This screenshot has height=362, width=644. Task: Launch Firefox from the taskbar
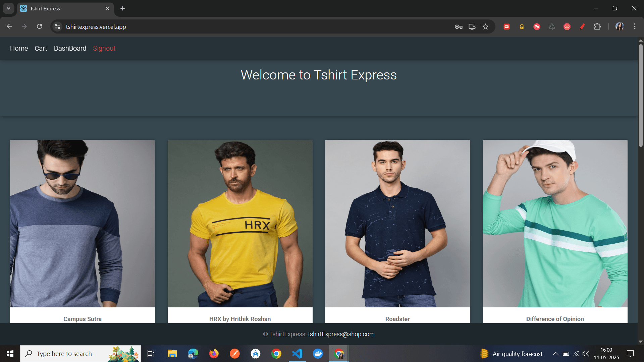pos(214,354)
